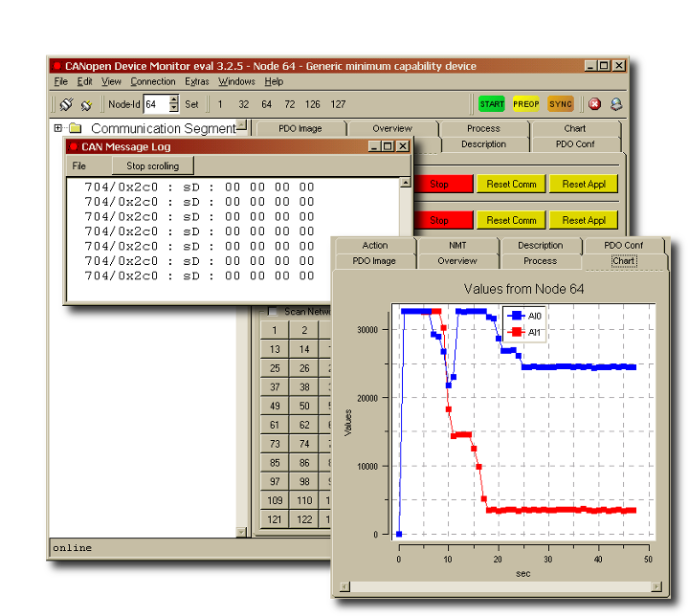Click the disconnect plug icon in toolbar
This screenshot has width=689, height=616.
[86, 104]
